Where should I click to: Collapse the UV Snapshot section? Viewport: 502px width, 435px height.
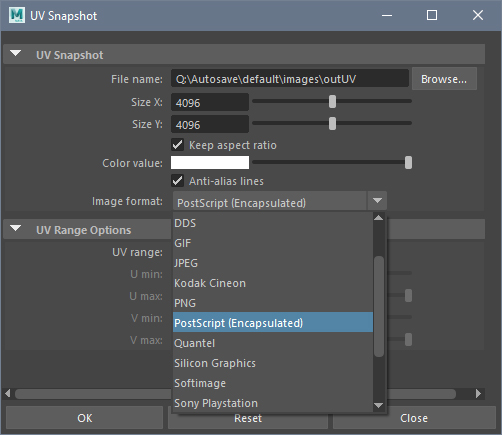tap(16, 53)
